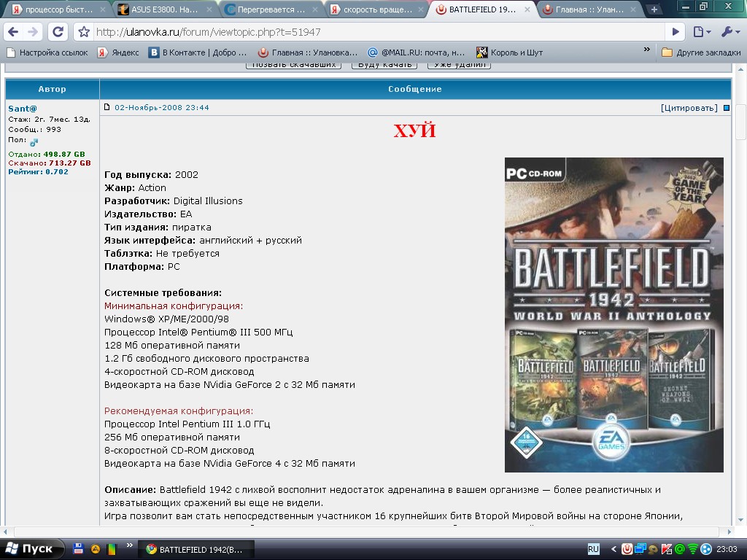Open the Пуск start menu

pos(31,549)
